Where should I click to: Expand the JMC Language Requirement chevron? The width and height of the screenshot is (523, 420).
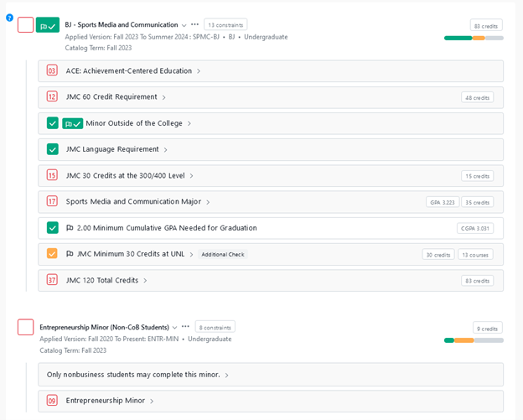pyautogui.click(x=165, y=150)
